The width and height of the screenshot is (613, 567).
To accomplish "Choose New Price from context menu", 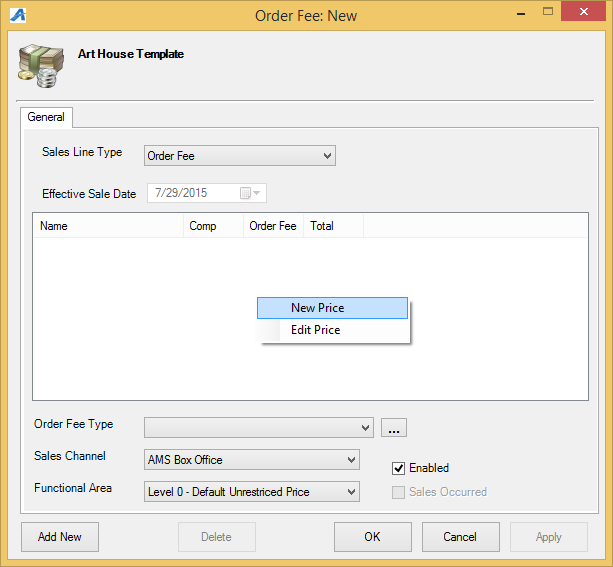I will [x=332, y=308].
